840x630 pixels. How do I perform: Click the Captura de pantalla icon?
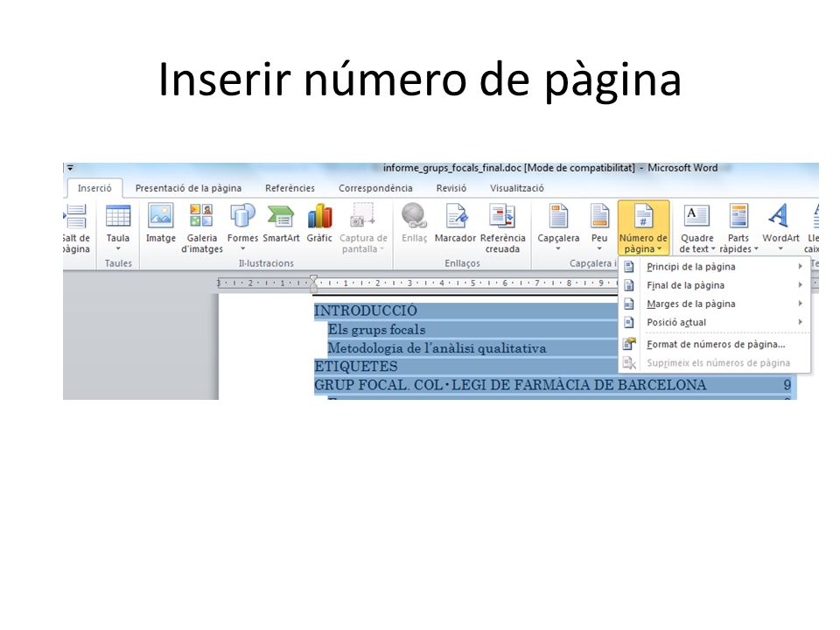(x=362, y=215)
